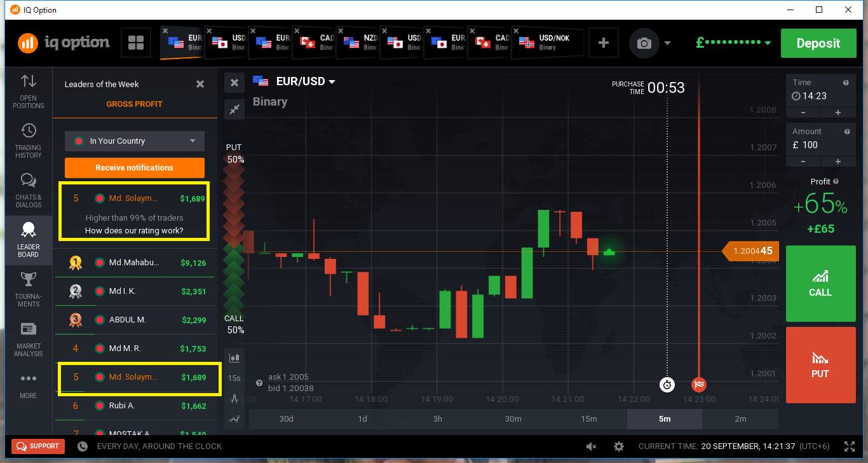Collapse the chart with the arrows icon

(234, 109)
